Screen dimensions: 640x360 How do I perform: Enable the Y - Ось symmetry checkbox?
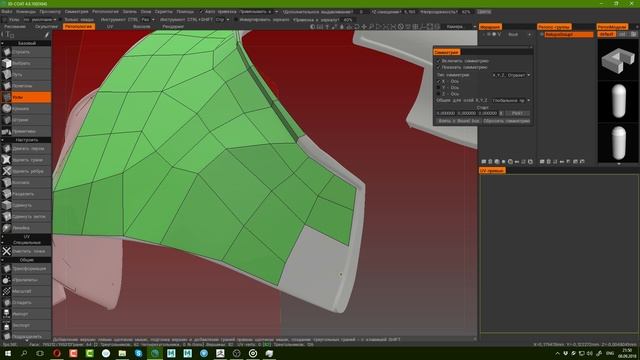click(439, 87)
